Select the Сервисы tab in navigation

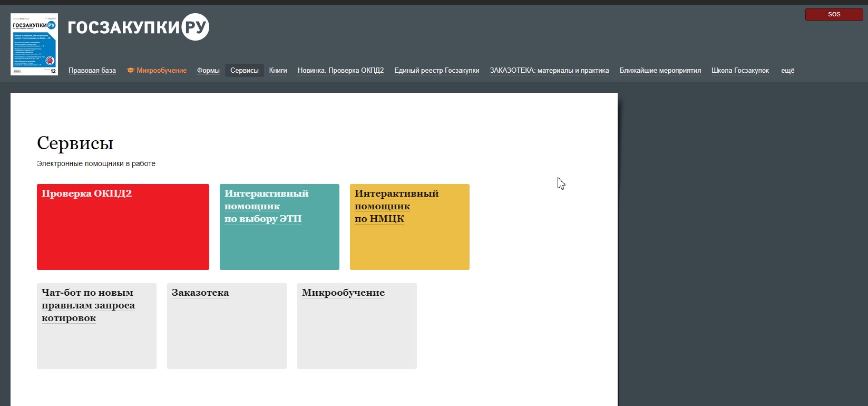pyautogui.click(x=245, y=71)
